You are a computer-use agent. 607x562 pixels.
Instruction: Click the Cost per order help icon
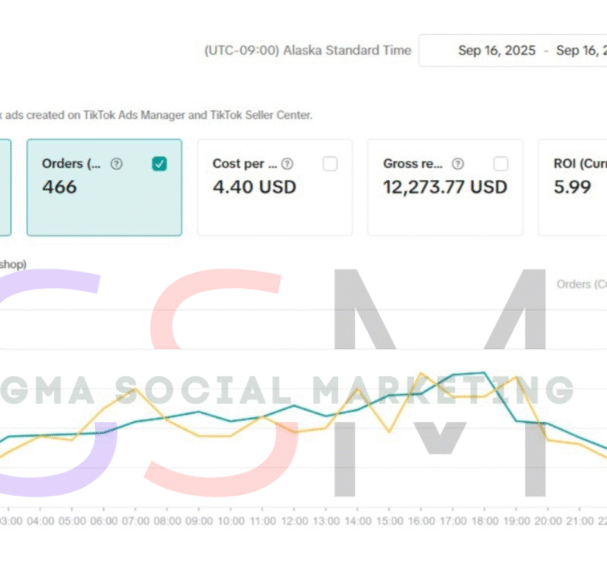(x=287, y=164)
